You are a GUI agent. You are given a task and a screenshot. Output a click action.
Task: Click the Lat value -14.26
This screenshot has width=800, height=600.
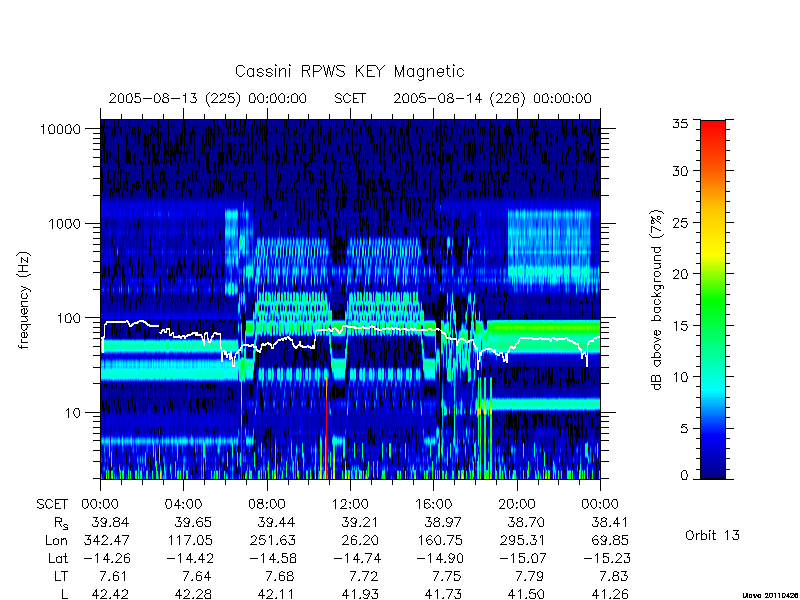pyautogui.click(x=106, y=558)
